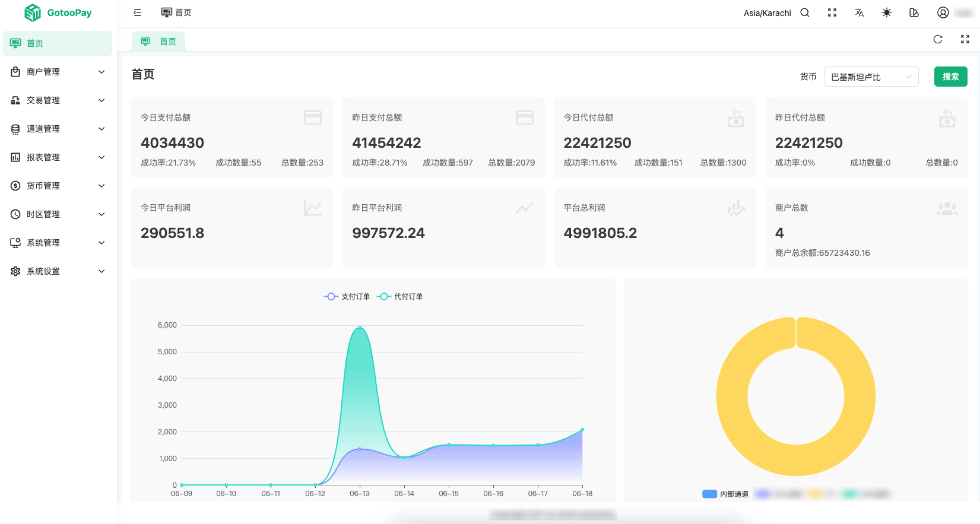This screenshot has height=524, width=980.
Task: Expand the 系统设置 menu chevron
Action: [x=102, y=271]
